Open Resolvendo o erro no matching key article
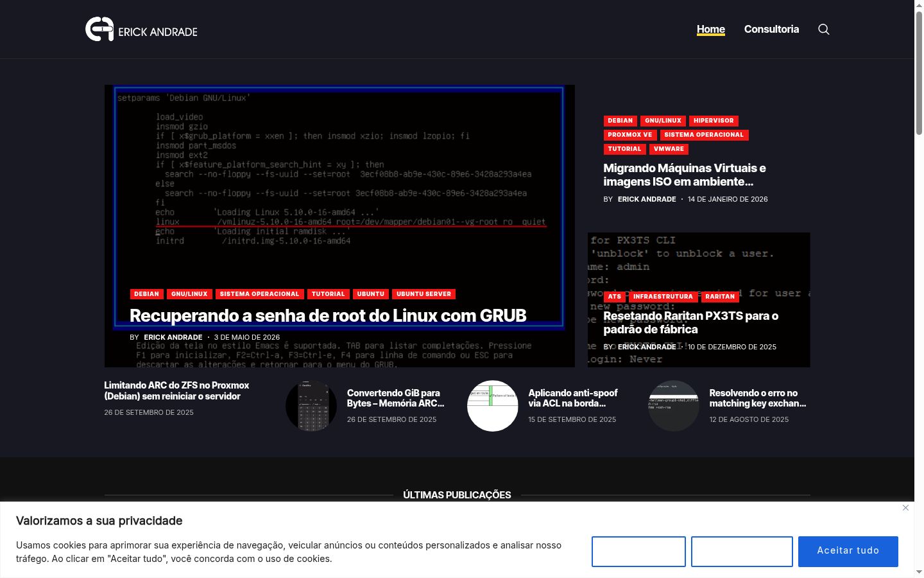The width and height of the screenshot is (924, 578). 758,398
